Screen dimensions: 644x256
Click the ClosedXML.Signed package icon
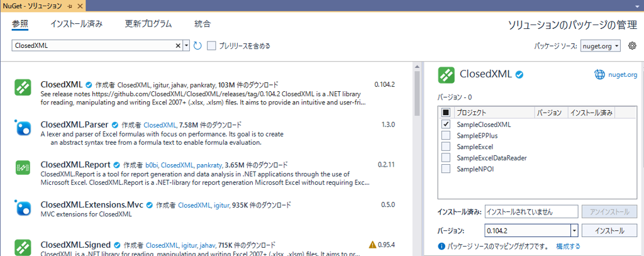(23, 247)
